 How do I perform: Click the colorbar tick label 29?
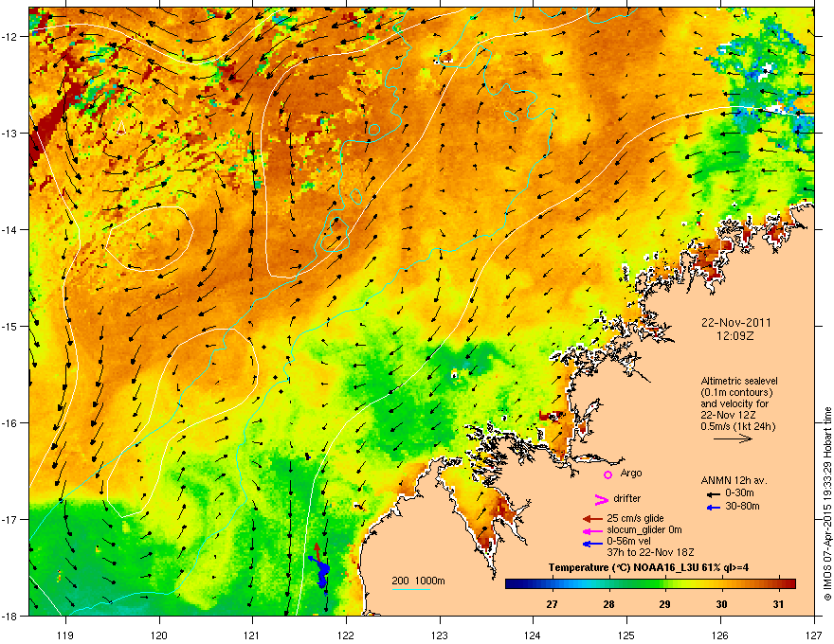[665, 604]
